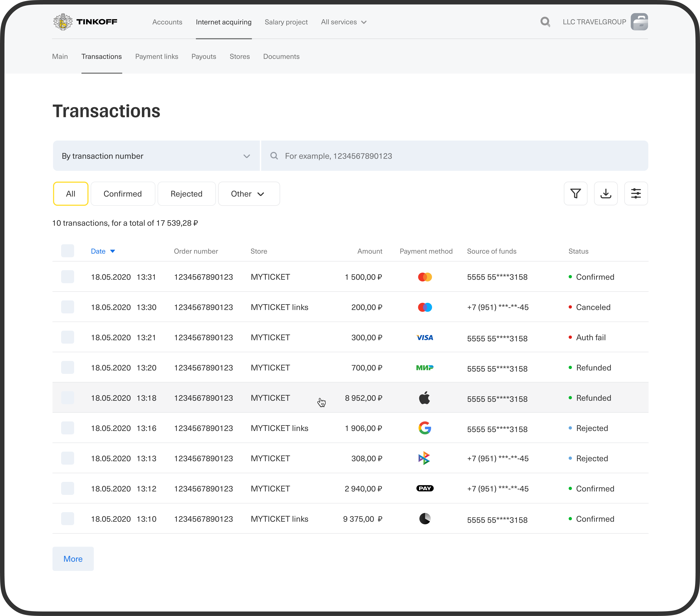
Task: Click the Auth fail status text
Action: (591, 337)
